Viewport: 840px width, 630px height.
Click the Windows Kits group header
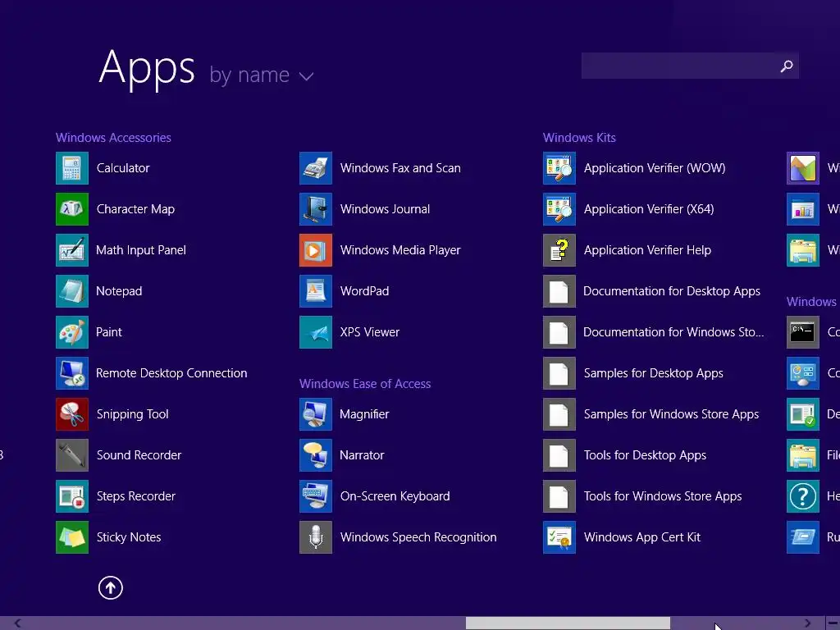coord(579,138)
